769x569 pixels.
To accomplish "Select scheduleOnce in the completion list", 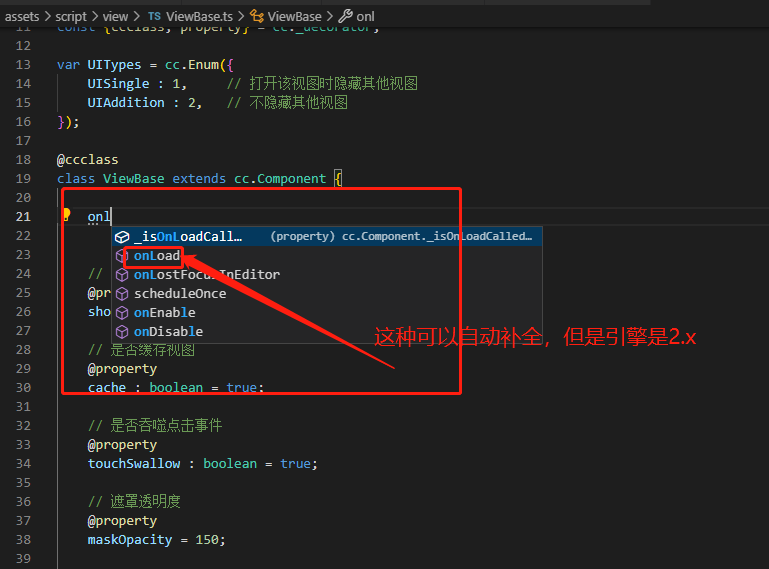I will (327, 294).
